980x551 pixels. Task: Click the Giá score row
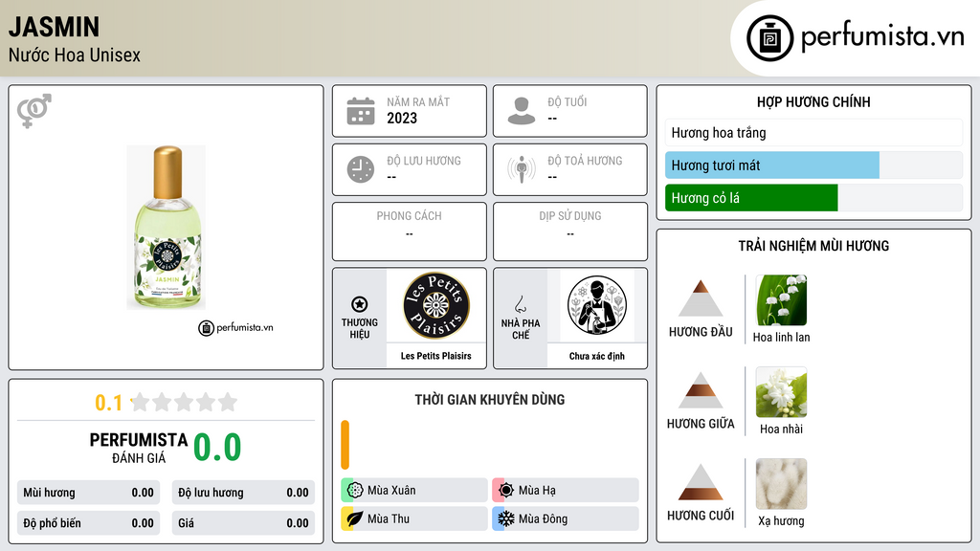click(x=243, y=523)
